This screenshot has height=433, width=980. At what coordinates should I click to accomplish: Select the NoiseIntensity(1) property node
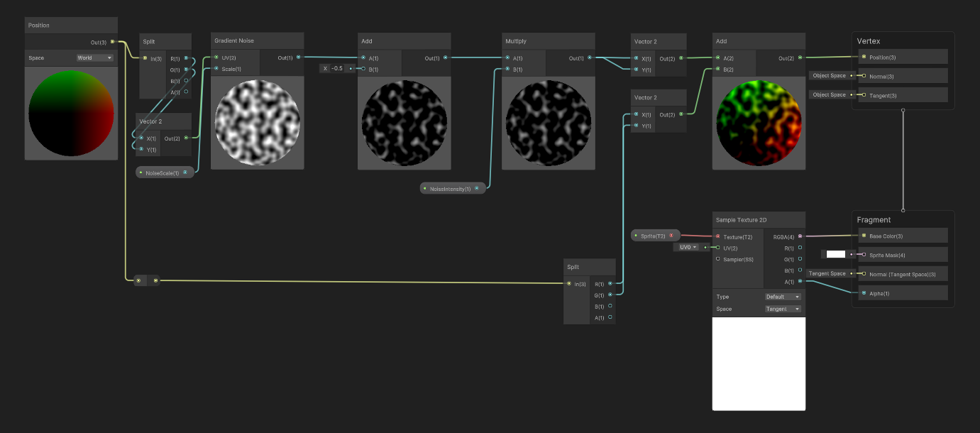tap(453, 189)
